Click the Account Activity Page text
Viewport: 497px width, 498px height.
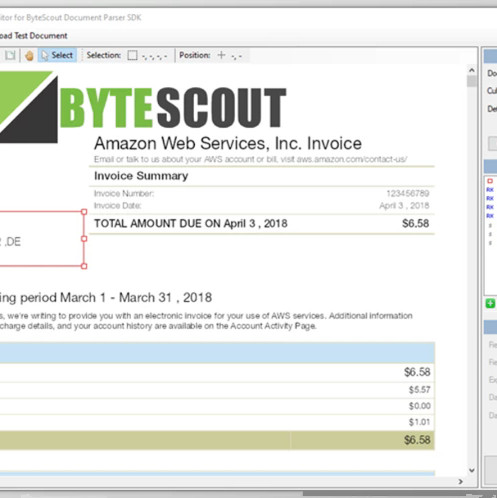273,326
